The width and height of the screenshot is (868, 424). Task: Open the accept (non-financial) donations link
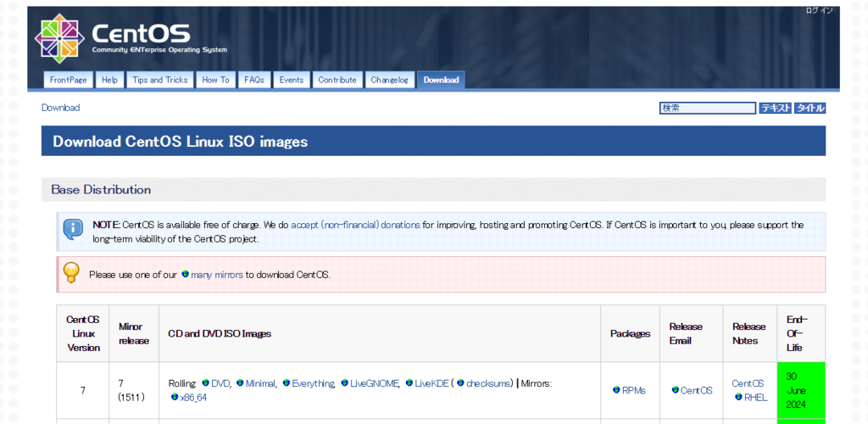pos(355,226)
